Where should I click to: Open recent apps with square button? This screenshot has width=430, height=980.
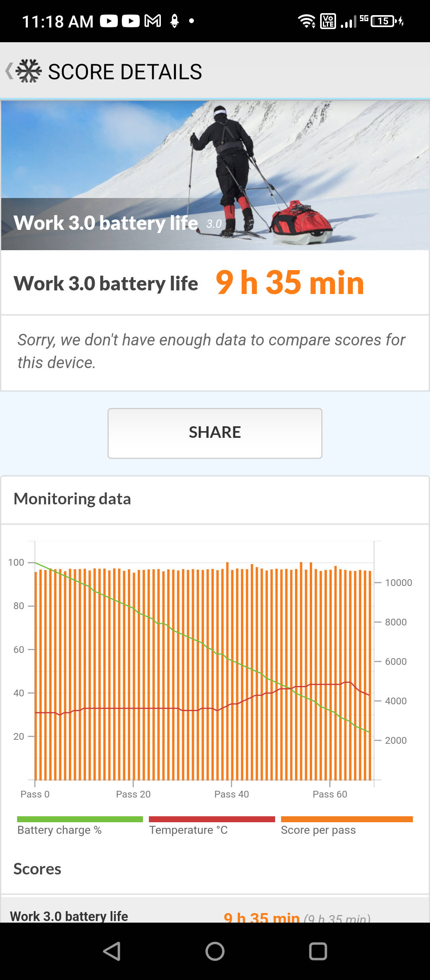pyautogui.click(x=318, y=951)
